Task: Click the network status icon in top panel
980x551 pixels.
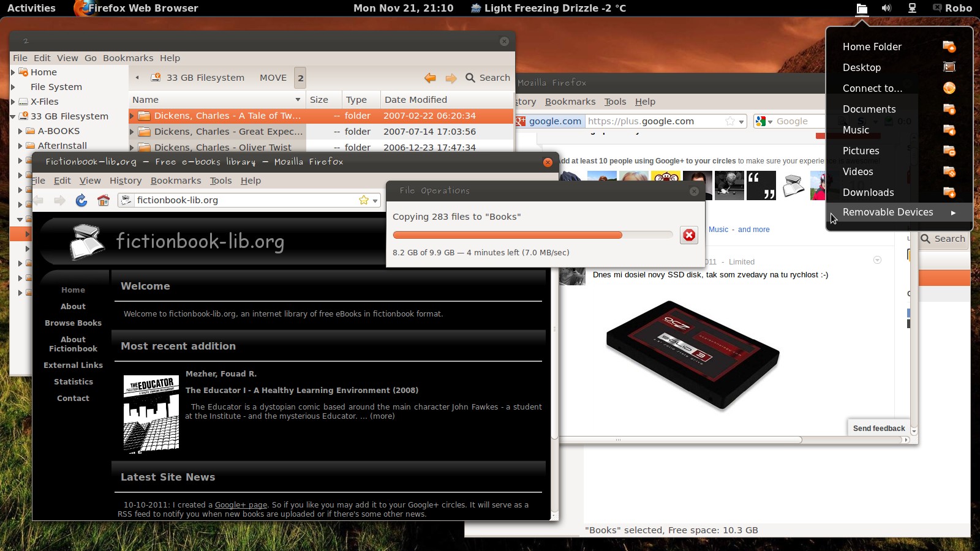Action: pyautogui.click(x=912, y=8)
